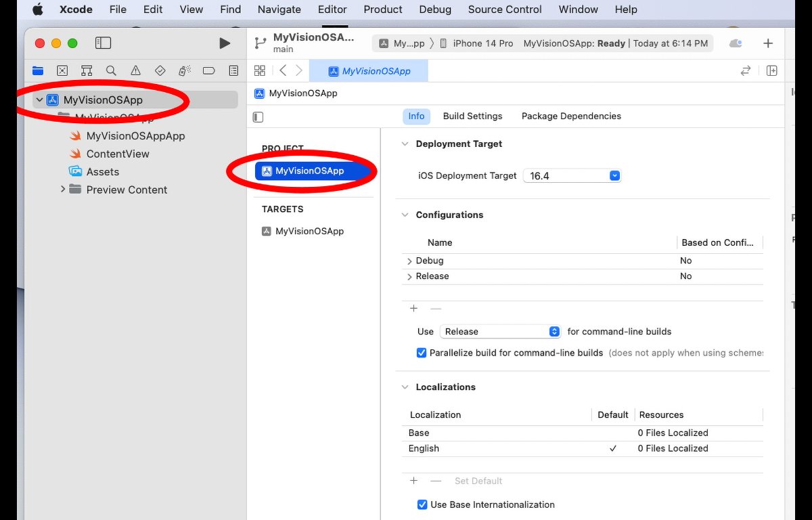Add a configuration with plus button

[x=414, y=308]
